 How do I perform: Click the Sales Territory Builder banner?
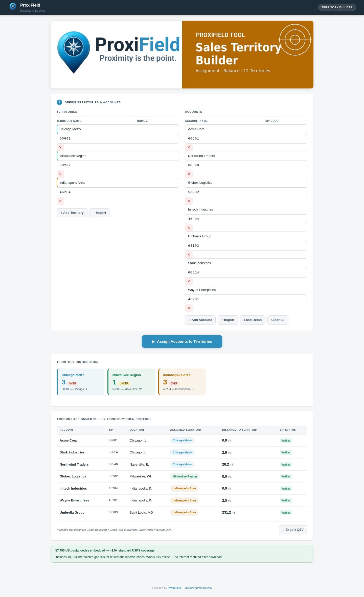coord(248,55)
